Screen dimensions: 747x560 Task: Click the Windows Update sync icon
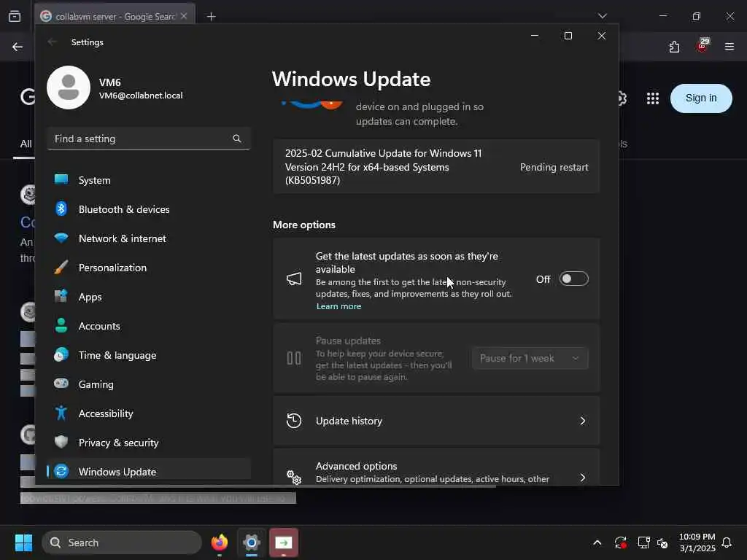coord(61,471)
